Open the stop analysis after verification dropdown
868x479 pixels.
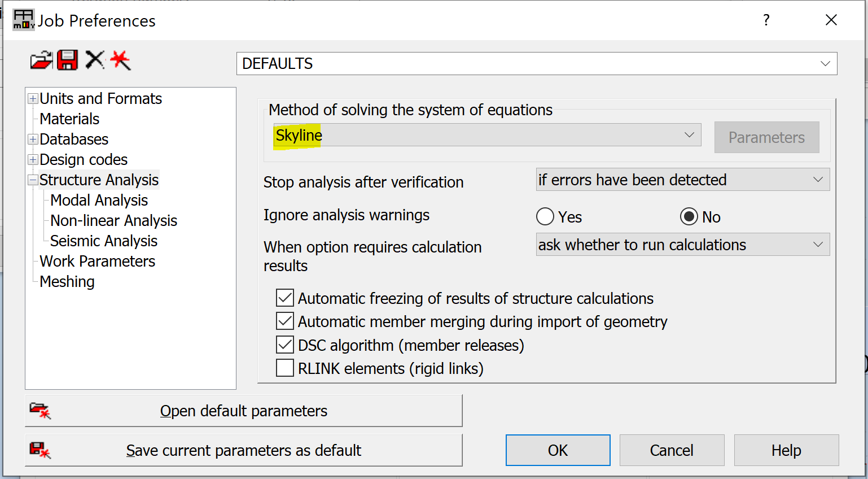(x=819, y=179)
